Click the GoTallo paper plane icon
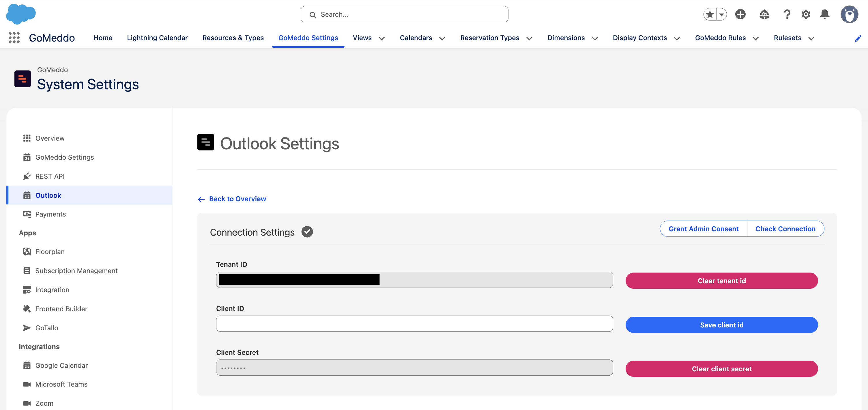 coord(27,328)
